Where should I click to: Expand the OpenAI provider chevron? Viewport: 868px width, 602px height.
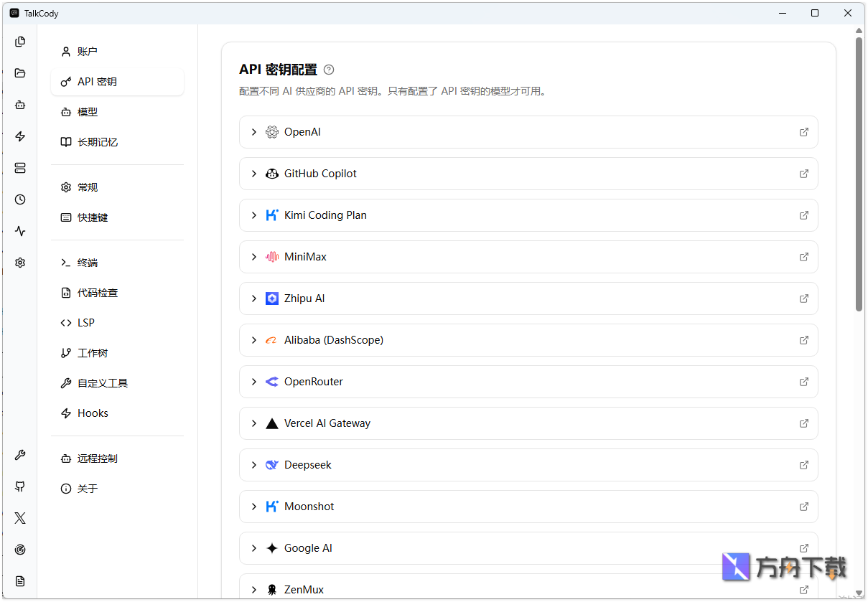[x=254, y=132]
